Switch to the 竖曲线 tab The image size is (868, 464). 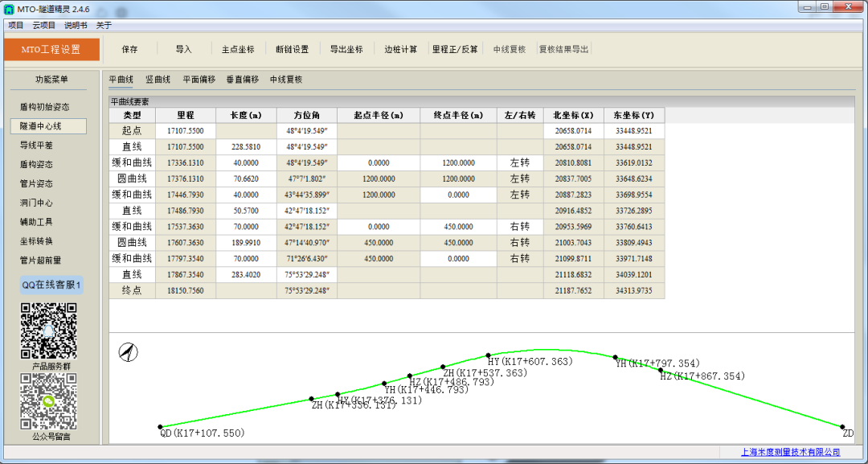[x=158, y=80]
